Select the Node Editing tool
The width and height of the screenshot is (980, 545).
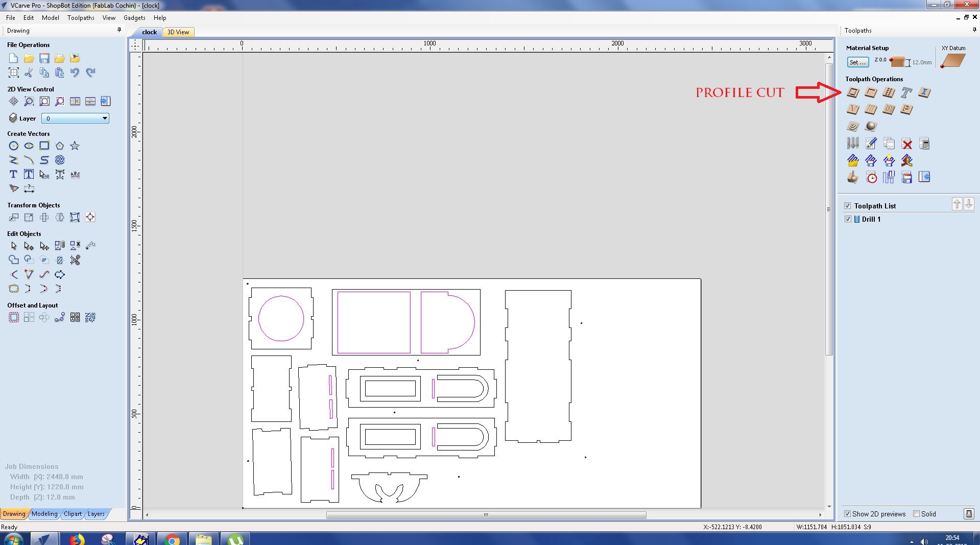pos(29,246)
